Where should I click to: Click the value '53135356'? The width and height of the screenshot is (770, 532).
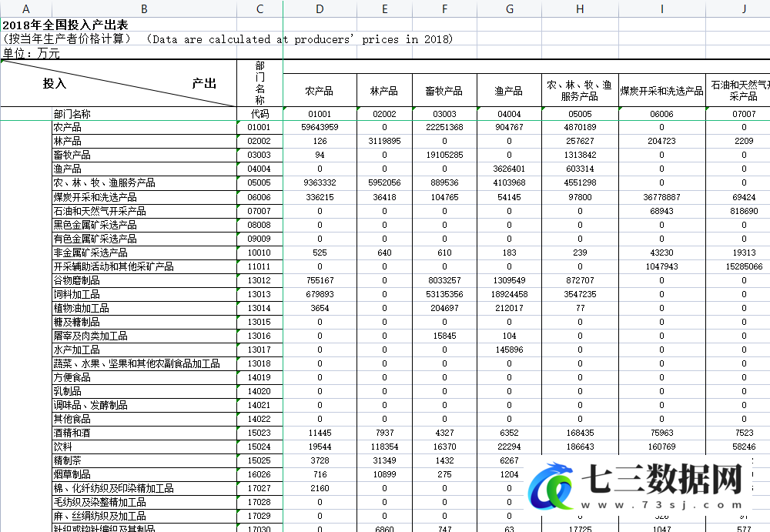[x=444, y=294]
